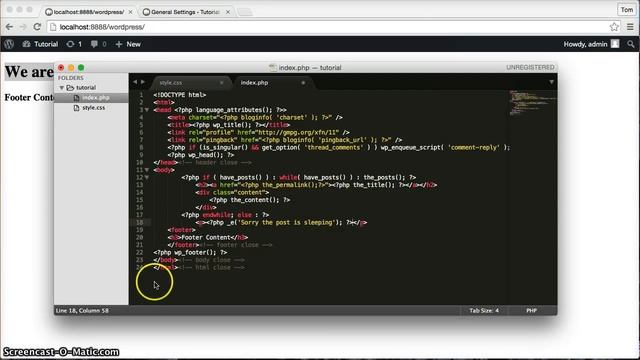Reload the page with the refresh icon
Viewport: 640px width, 360px height.
pyautogui.click(x=37, y=27)
